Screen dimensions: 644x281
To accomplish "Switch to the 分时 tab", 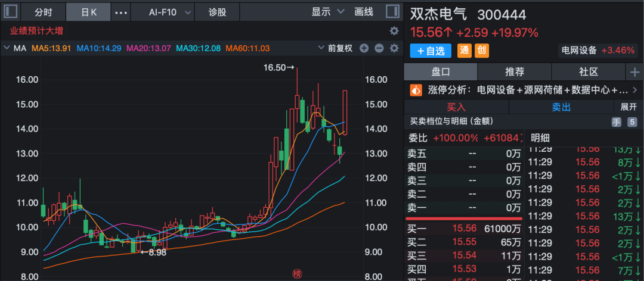I will pos(43,12).
